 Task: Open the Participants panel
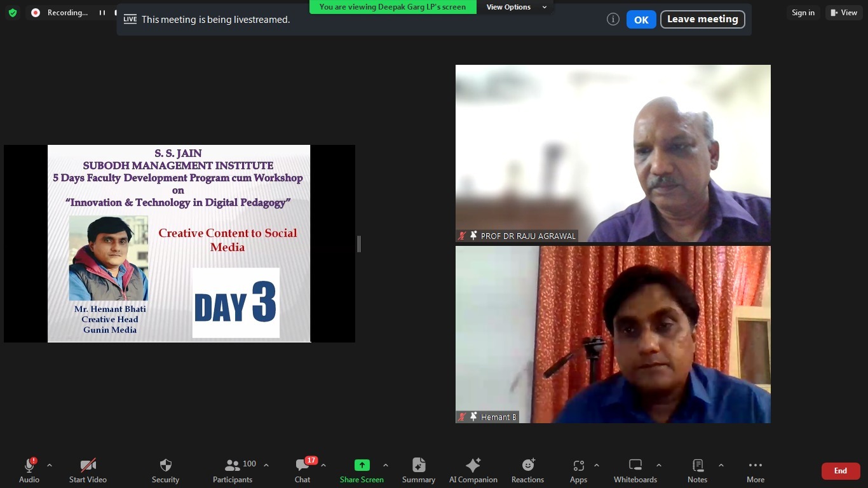tap(233, 470)
